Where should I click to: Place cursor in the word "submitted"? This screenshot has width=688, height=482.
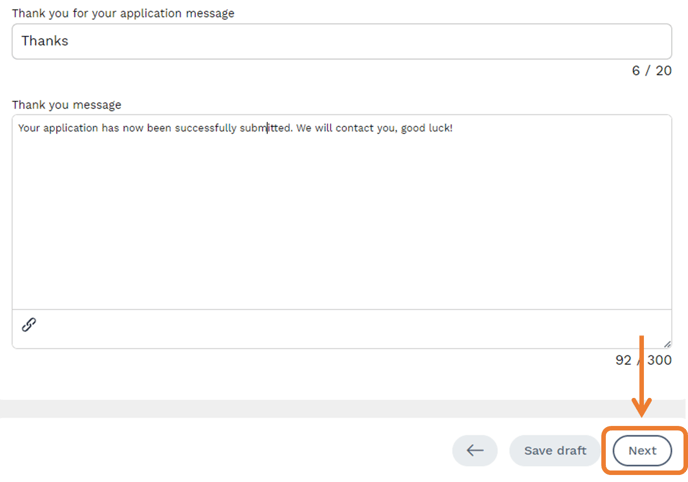[265, 128]
